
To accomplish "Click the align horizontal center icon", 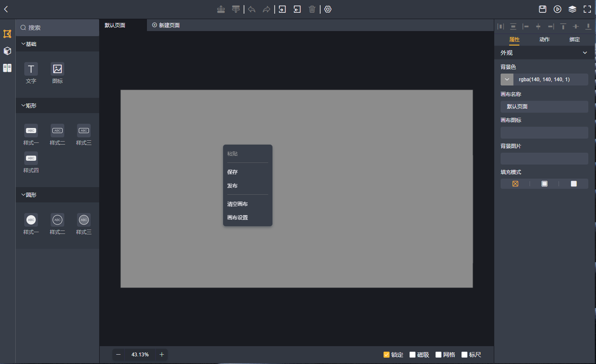I will pos(538,26).
